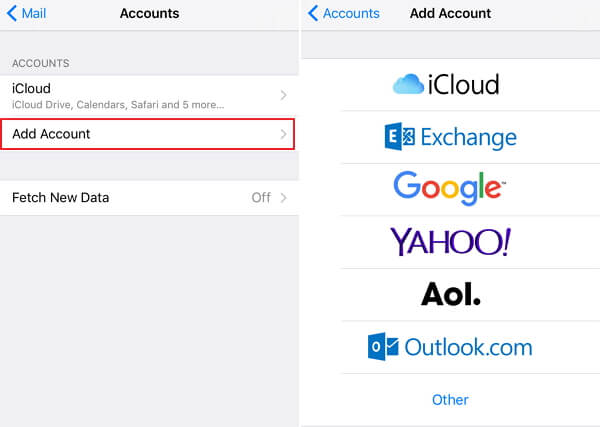600x427 pixels.
Task: Select the Aol. logo
Action: pyautogui.click(x=450, y=293)
